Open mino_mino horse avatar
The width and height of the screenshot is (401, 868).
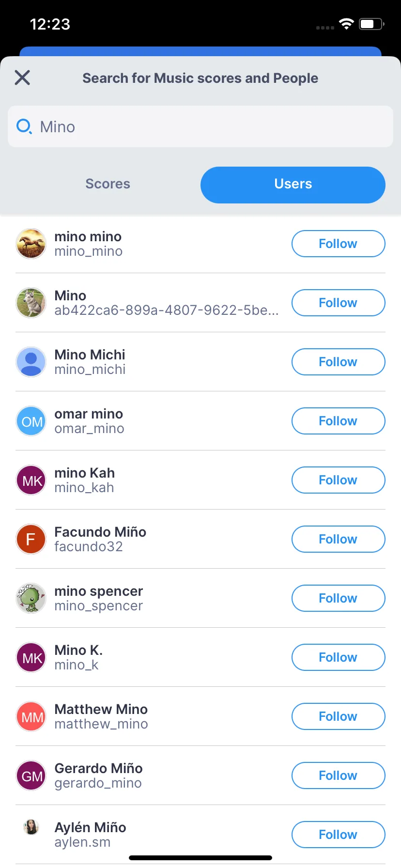(31, 244)
